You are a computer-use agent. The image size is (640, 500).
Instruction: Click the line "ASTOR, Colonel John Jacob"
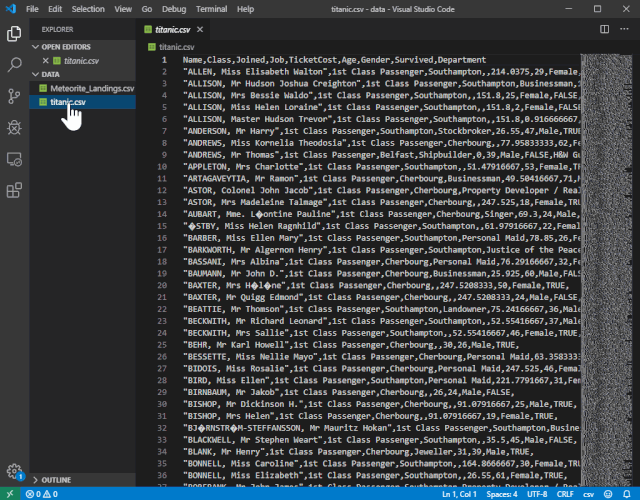click(381, 191)
